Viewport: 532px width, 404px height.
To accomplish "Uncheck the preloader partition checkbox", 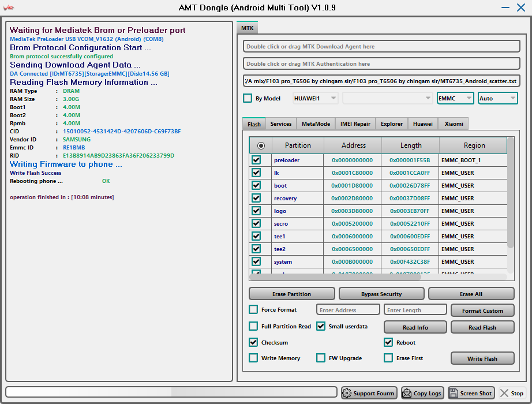I will coord(256,160).
